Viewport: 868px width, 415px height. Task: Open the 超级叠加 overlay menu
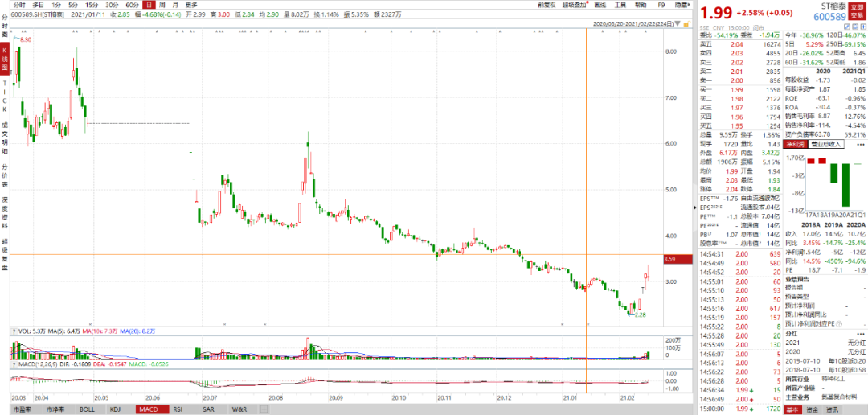pyautogui.click(x=575, y=5)
